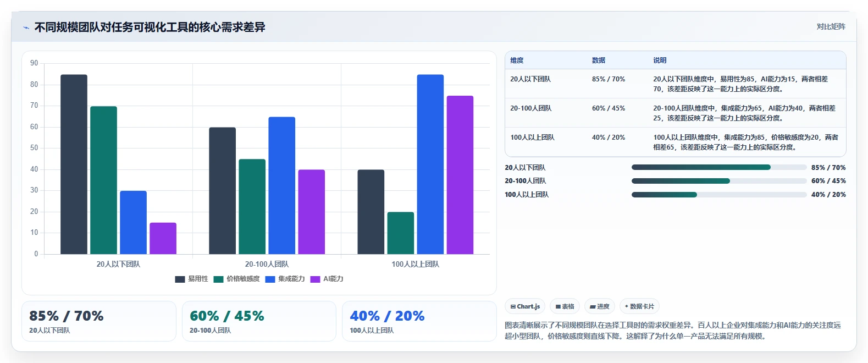Image resolution: width=868 pixels, height=363 pixels.
Task: Click the 100人以上团队 x-axis label
Action: [415, 264]
